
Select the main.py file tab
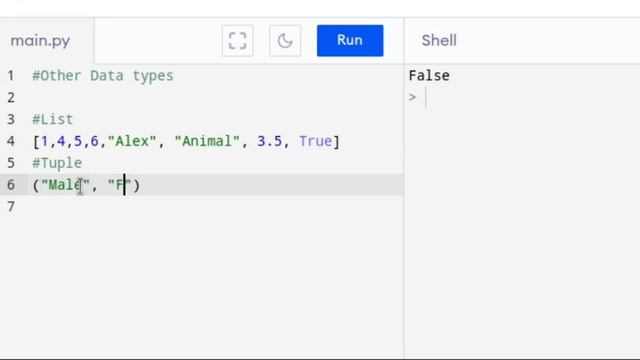coord(40,41)
